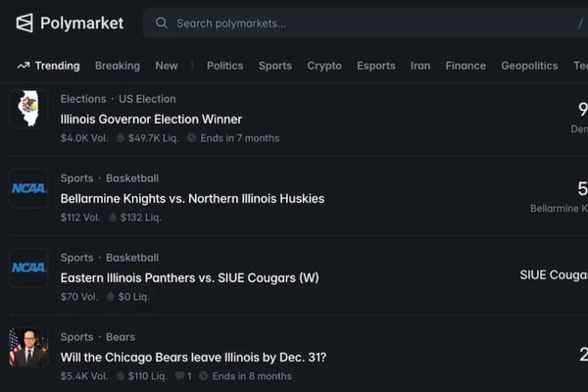This screenshot has height=392, width=588.
Task: Open Bellarmine Knights vs. Northern Illinois Huskies
Action: (x=192, y=199)
